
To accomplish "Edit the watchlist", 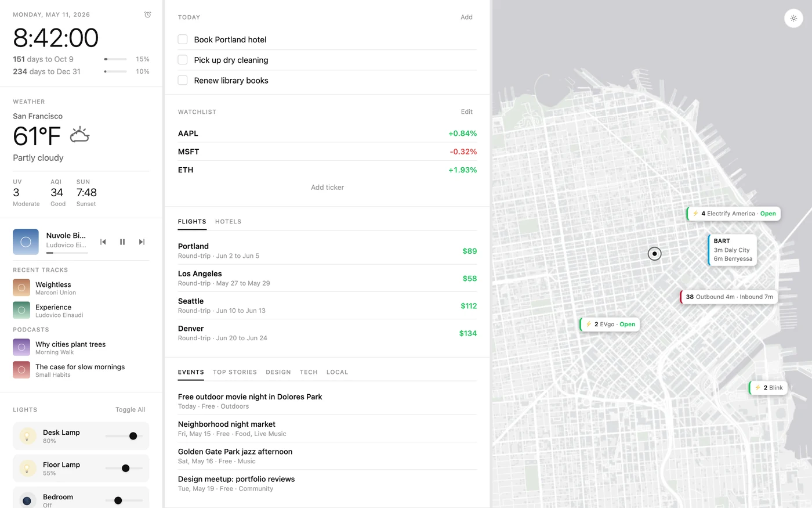I will point(467,112).
